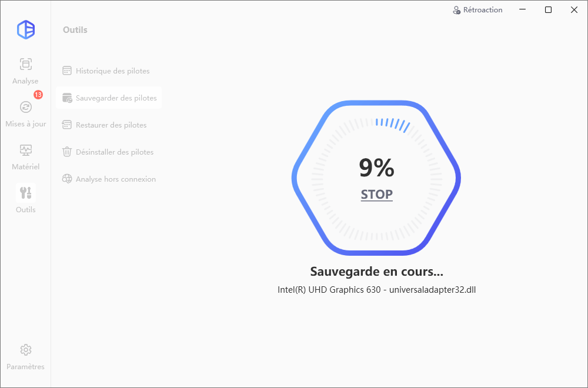
Task: Click the 9% progress percentage
Action: (376, 168)
